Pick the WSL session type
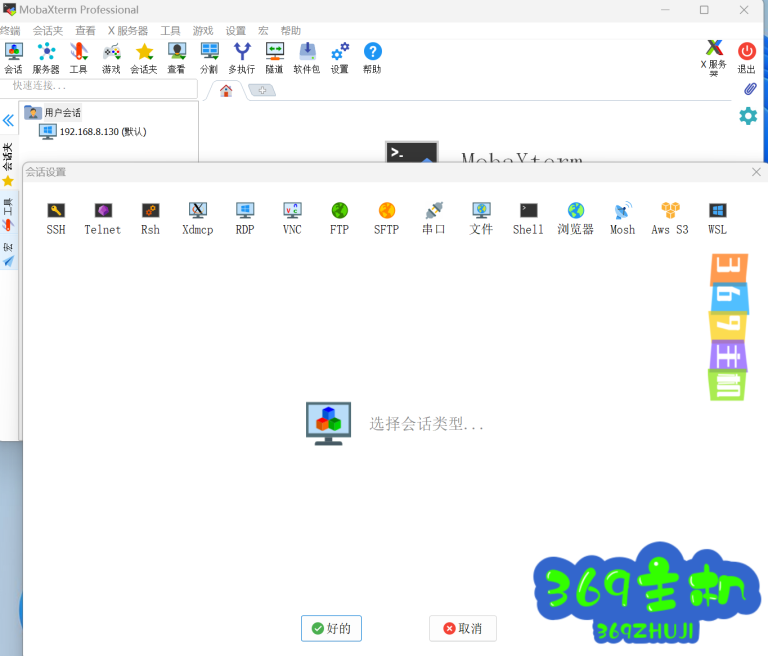Screen dimensions: 768x656 pyautogui.click(x=718, y=219)
